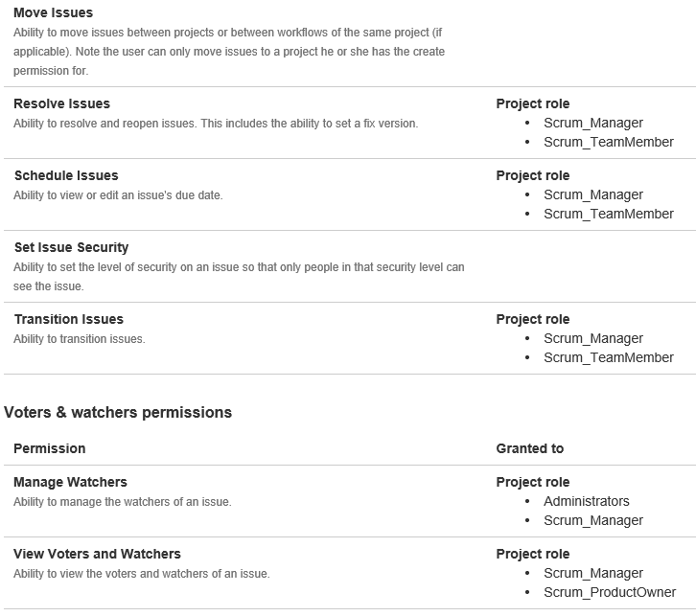Click the Granted to column header
Viewport: 696px width, 616px height.
530,448
